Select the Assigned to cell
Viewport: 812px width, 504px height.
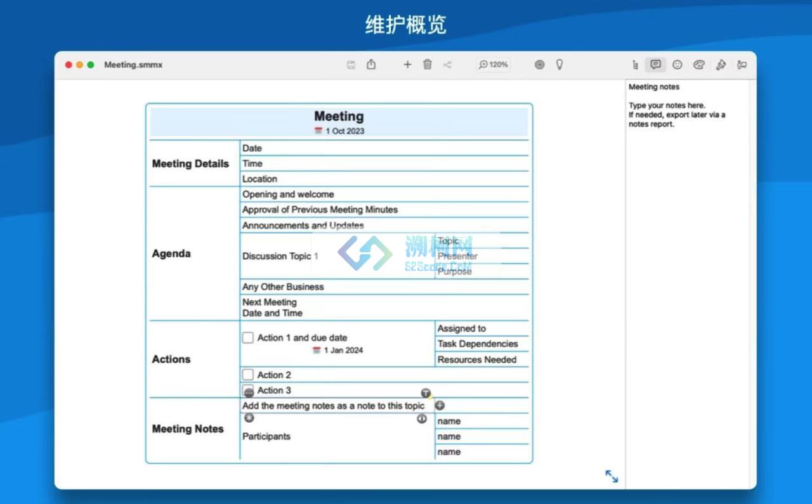coord(482,328)
